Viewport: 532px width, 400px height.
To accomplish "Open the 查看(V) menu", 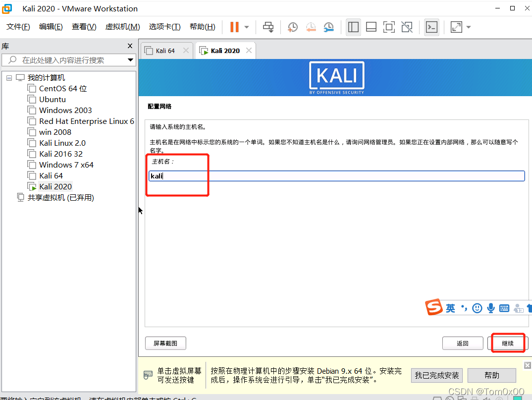I will tap(84, 27).
